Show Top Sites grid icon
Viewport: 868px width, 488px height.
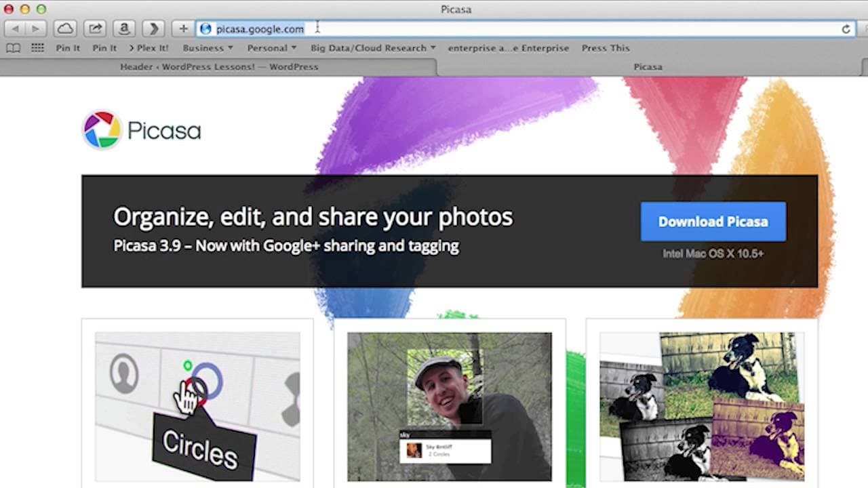[37, 48]
